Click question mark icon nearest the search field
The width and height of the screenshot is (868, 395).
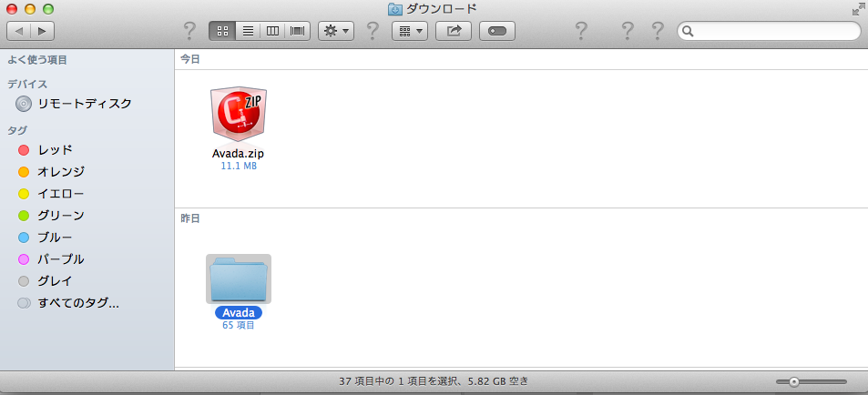coord(657,31)
